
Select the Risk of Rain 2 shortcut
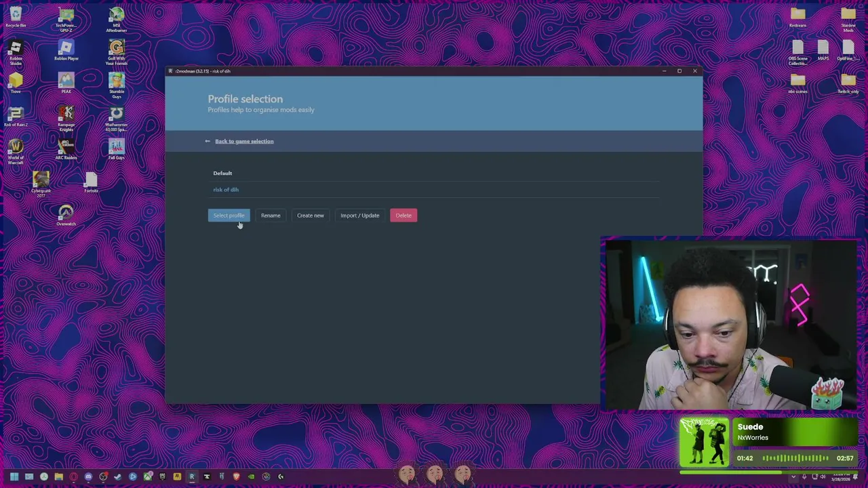[16, 117]
